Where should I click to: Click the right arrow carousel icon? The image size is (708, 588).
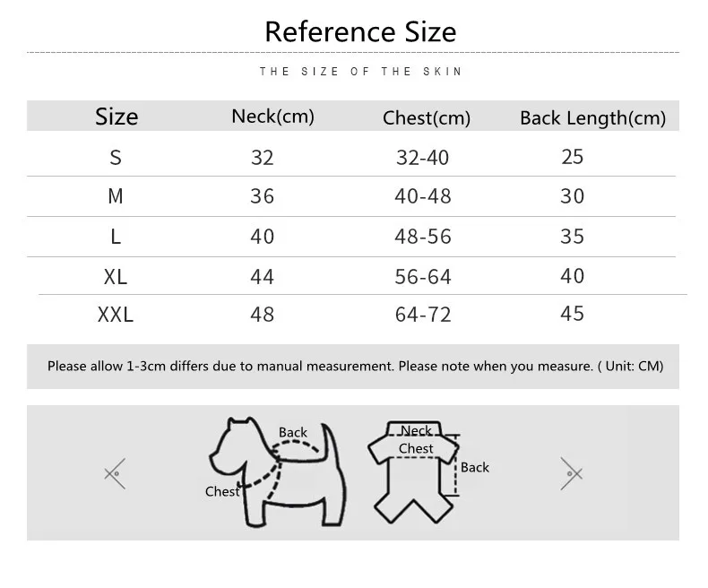[571, 474]
